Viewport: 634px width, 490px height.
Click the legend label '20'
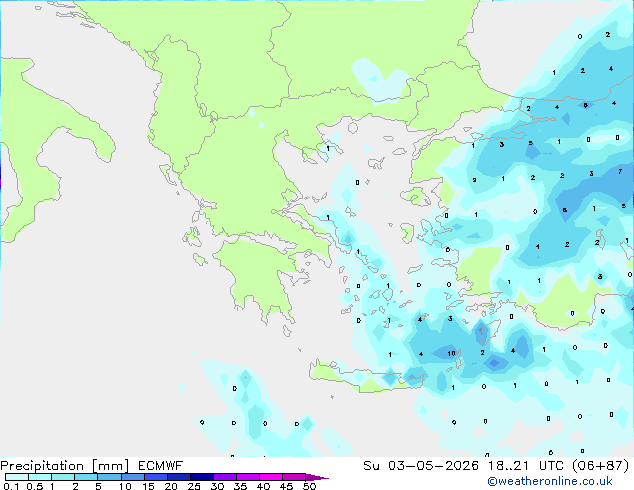click(171, 486)
